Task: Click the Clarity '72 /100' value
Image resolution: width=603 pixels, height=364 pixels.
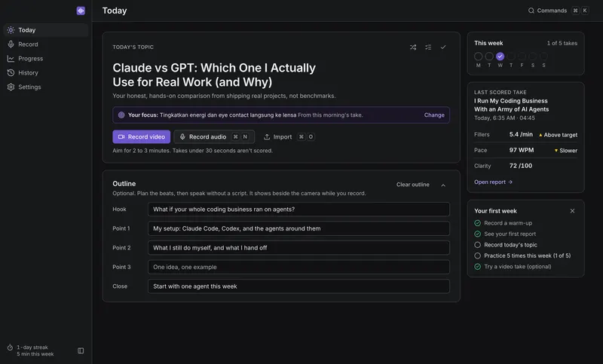Action: click(521, 166)
